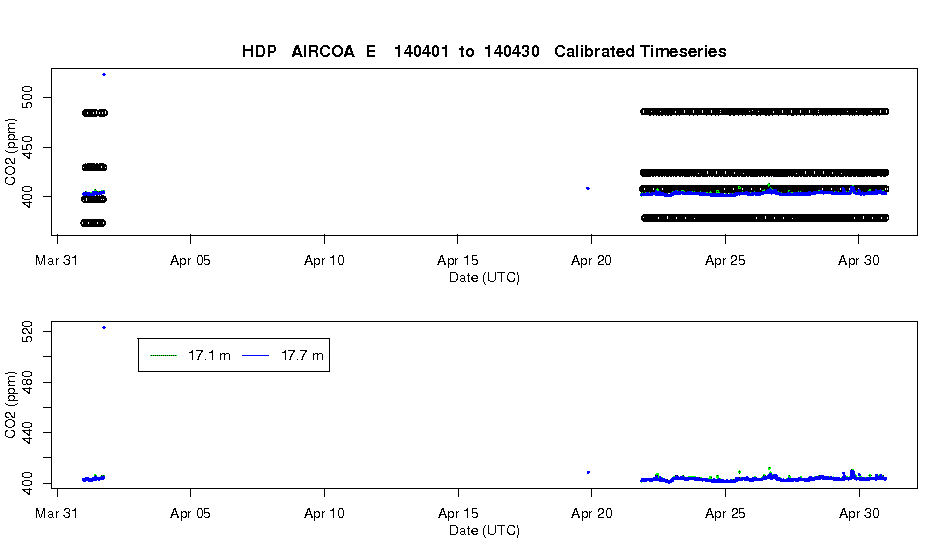936x540 pixels.
Task: Click the blue late-April data trace in bottom chart
Action: (x=763, y=479)
